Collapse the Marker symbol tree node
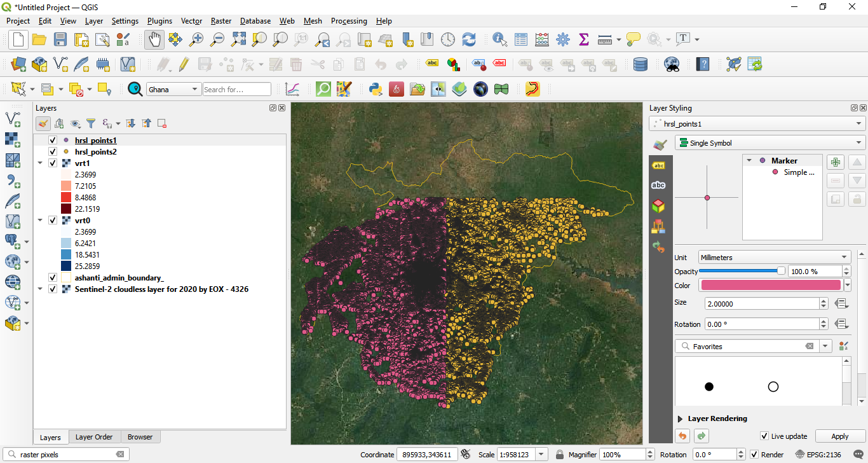 750,161
